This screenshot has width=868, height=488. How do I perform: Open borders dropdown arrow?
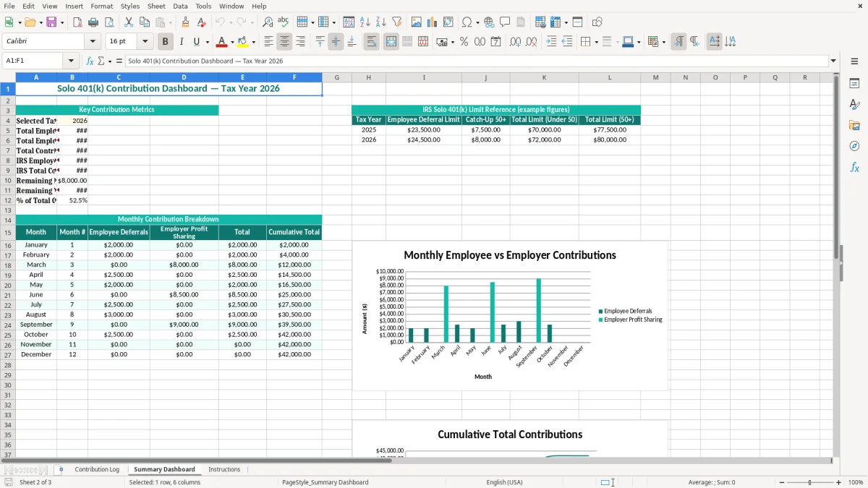pos(596,42)
